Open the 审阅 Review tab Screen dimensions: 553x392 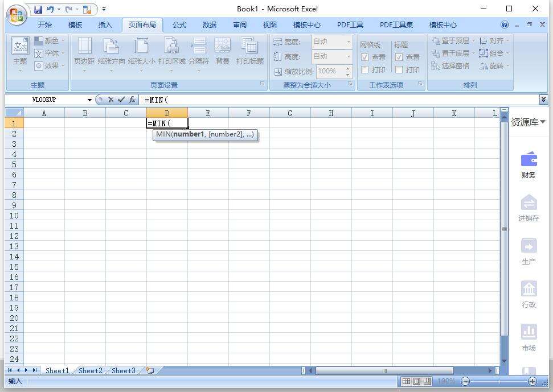(x=240, y=24)
